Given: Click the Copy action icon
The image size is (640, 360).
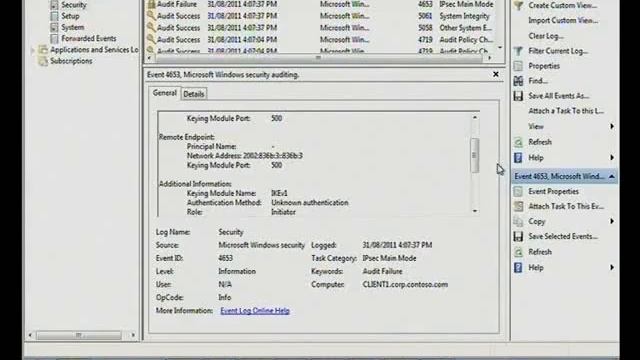Looking at the screenshot, I should (518, 221).
